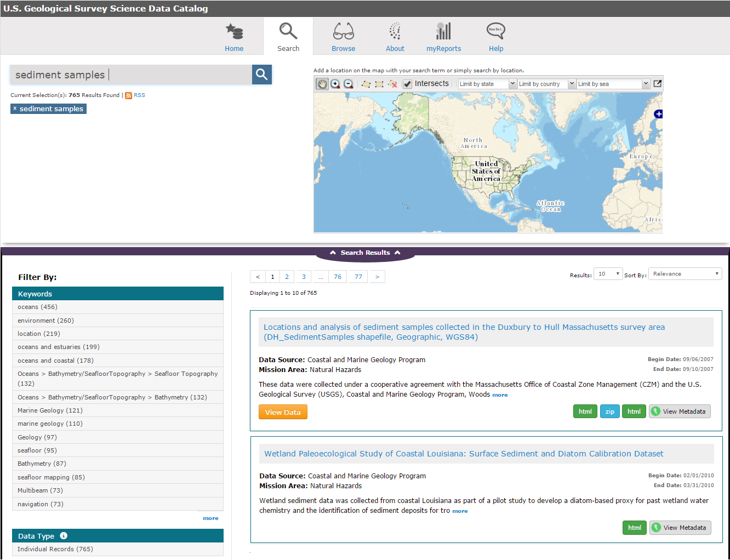This screenshot has width=730, height=560.
Task: Filter by Individual Records (765) data type
Action: [x=118, y=549]
